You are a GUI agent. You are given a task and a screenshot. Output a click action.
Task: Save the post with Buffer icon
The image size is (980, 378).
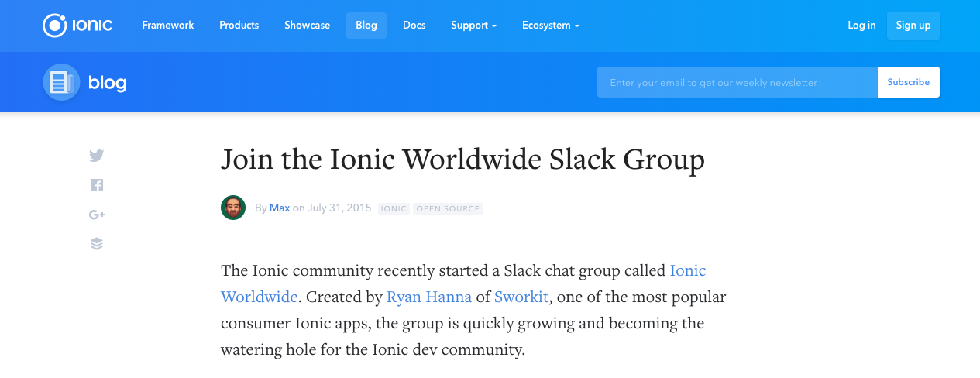[96, 244]
